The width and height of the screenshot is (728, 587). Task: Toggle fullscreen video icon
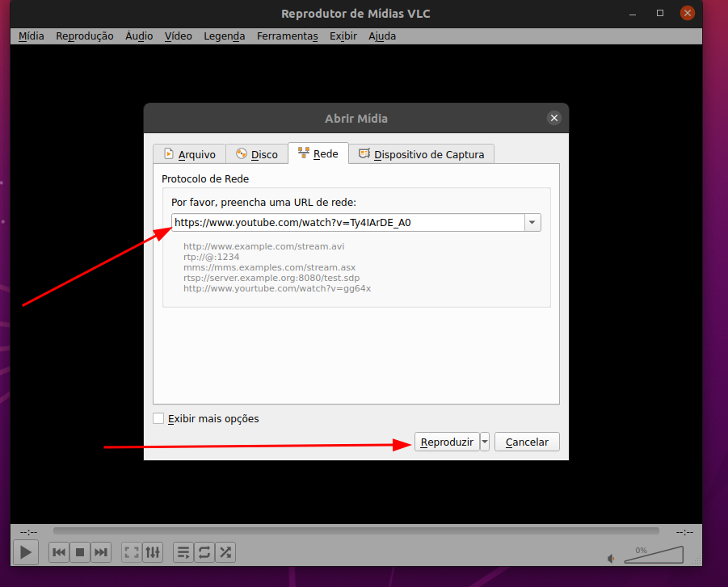(132, 552)
